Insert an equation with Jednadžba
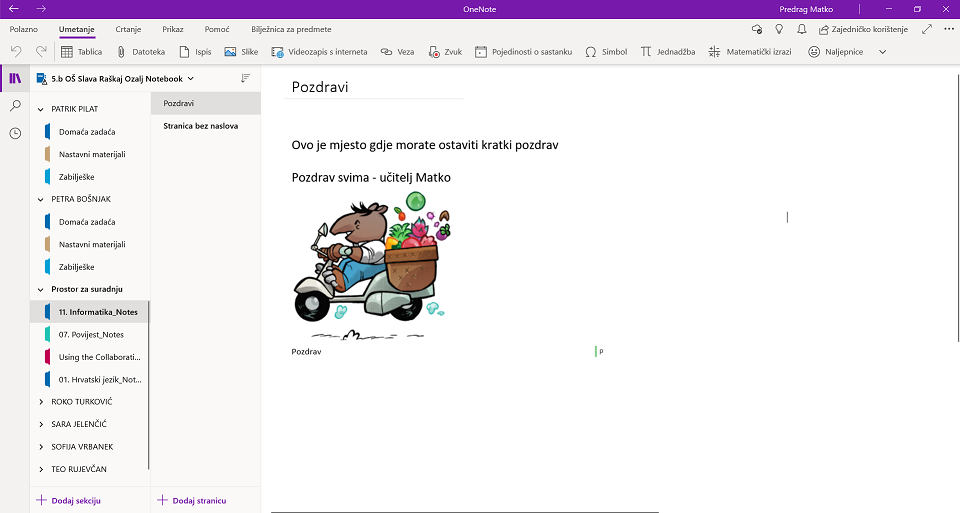Viewport: 960px width, 513px height. [668, 52]
